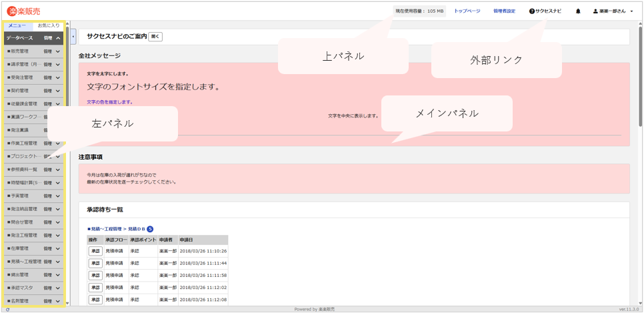Expand the 販売管理 chevron
This screenshot has height=313, width=644.
[x=57, y=51]
